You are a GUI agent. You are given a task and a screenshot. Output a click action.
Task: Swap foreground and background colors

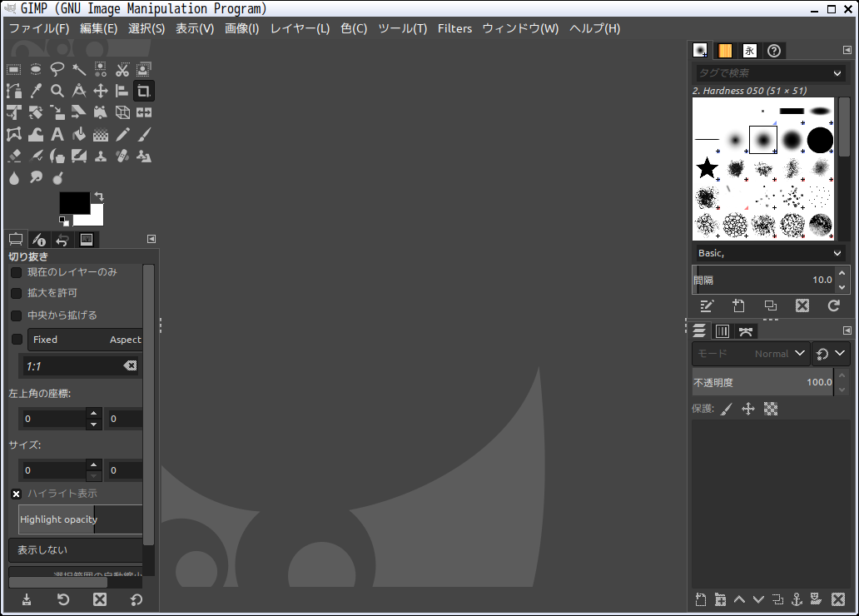pyautogui.click(x=98, y=196)
